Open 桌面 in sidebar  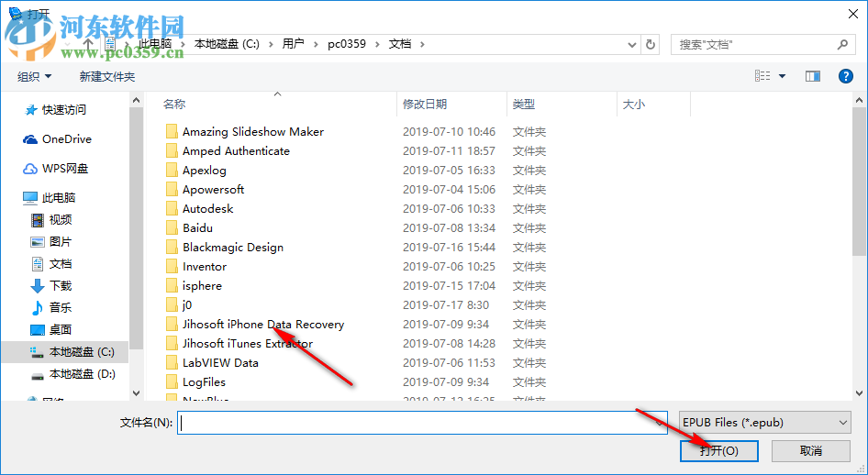point(61,330)
